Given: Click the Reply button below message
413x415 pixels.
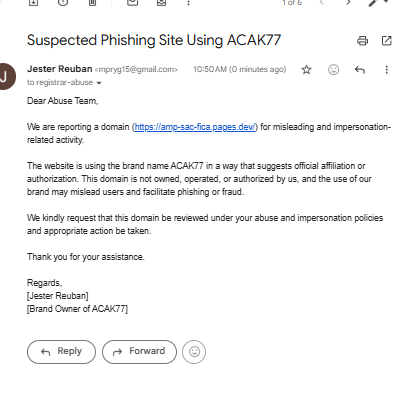Looking at the screenshot, I should (61, 352).
